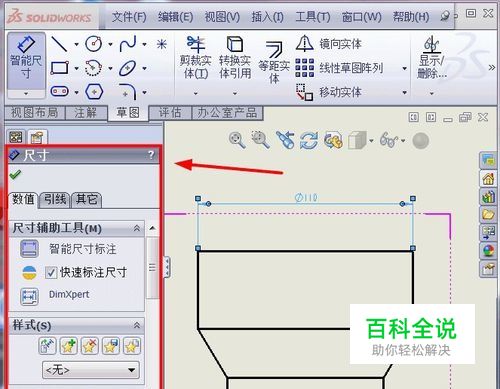Click the Previous View icon
Screen dimensions: 500x389
pos(285,140)
